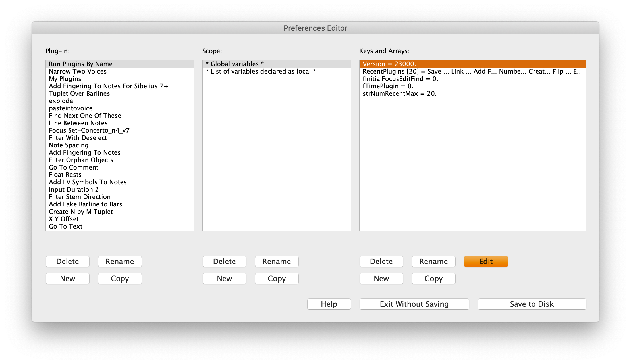Select Tuplet Over Barlines in plug-in list
This screenshot has width=631, height=364.
79,93
